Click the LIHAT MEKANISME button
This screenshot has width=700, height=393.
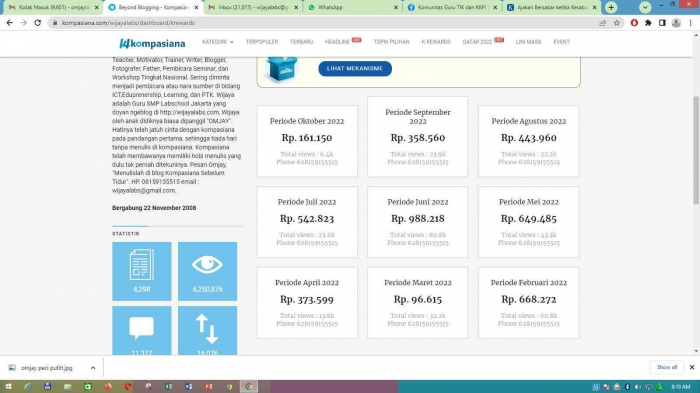point(355,68)
